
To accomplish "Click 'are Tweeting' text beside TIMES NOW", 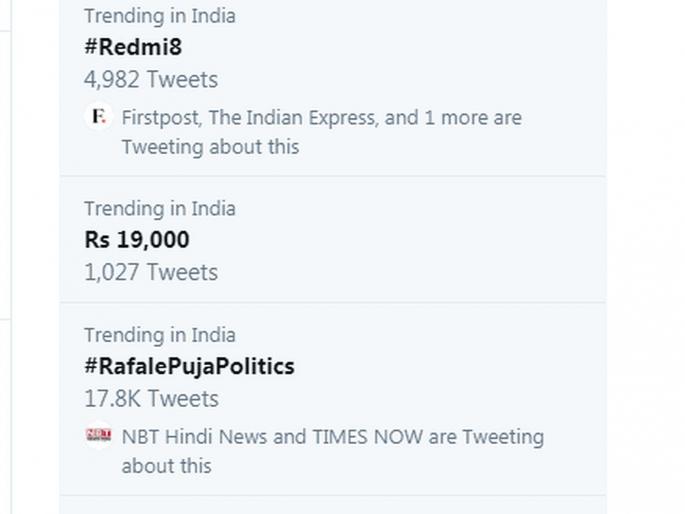I will [x=487, y=437].
